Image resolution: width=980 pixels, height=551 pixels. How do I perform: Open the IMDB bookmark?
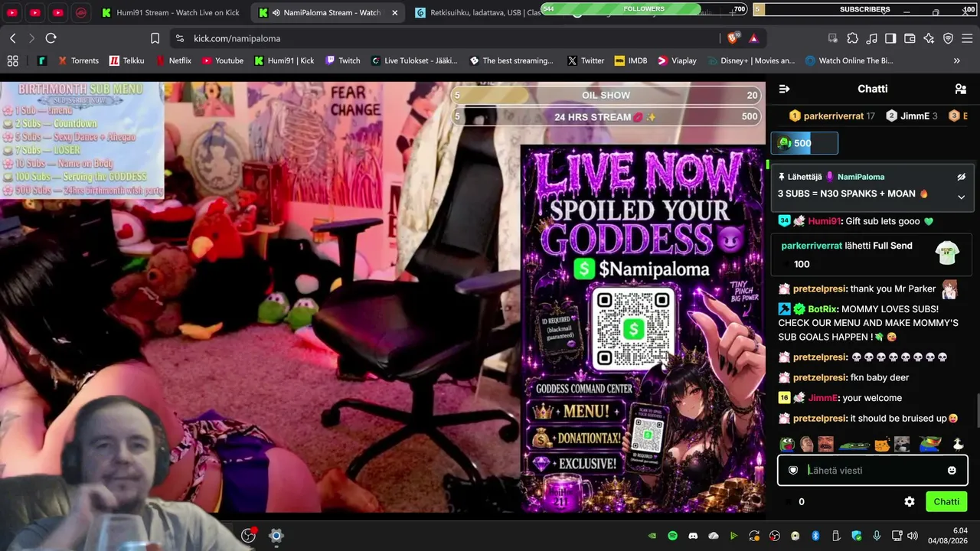click(x=630, y=60)
